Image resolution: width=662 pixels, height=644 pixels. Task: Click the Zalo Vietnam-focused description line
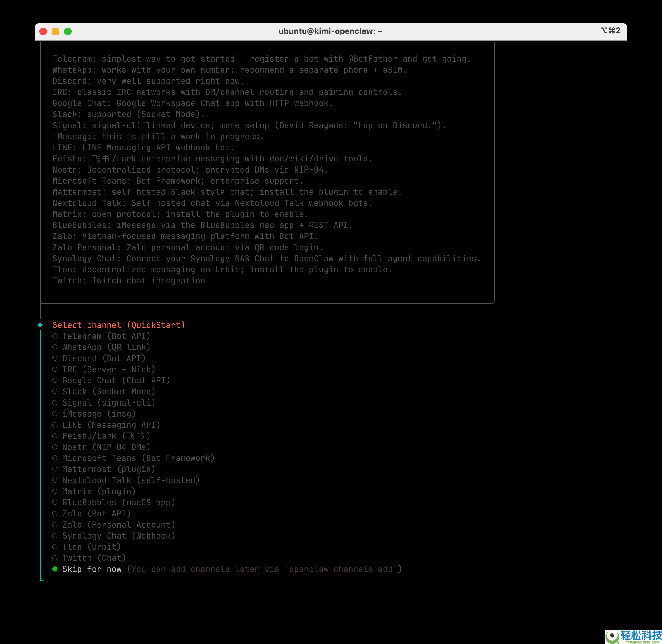point(185,236)
